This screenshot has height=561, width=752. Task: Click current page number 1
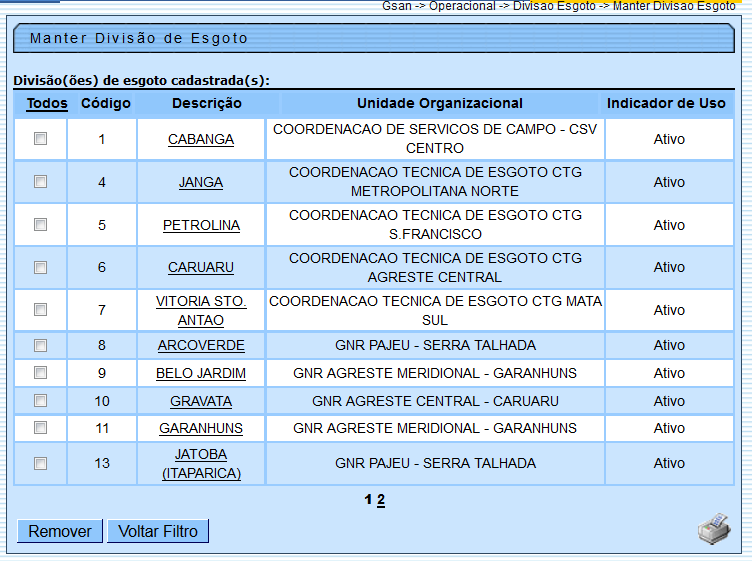tap(368, 500)
